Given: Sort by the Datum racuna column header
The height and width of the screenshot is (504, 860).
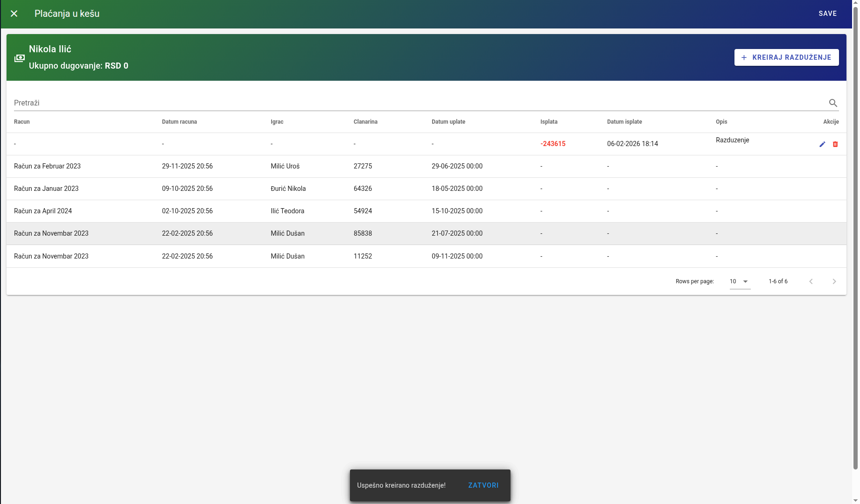Looking at the screenshot, I should [x=179, y=122].
